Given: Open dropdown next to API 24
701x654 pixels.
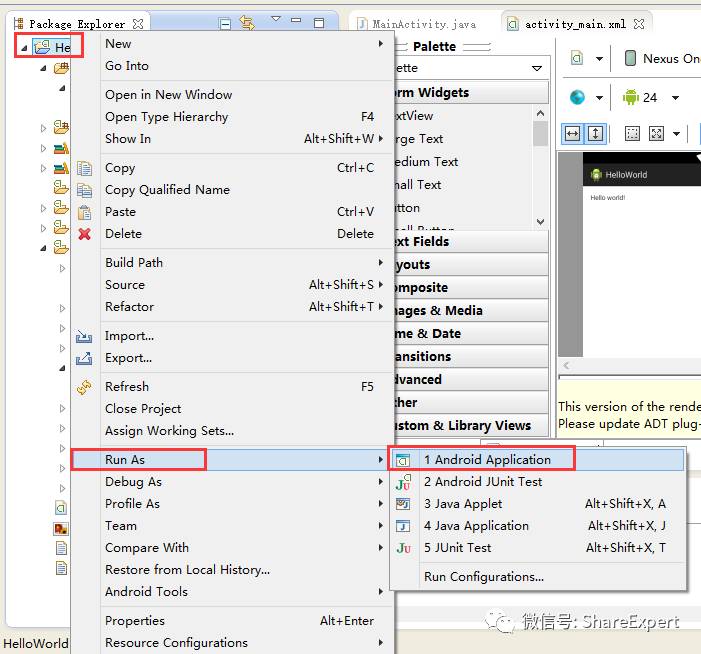Looking at the screenshot, I should [676, 97].
